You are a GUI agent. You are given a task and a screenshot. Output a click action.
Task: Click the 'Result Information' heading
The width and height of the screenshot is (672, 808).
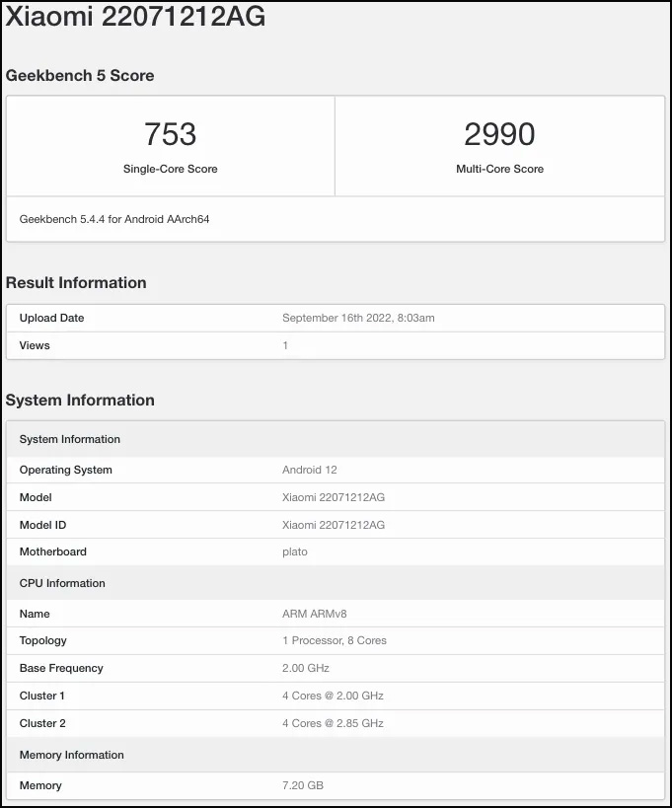tap(76, 283)
